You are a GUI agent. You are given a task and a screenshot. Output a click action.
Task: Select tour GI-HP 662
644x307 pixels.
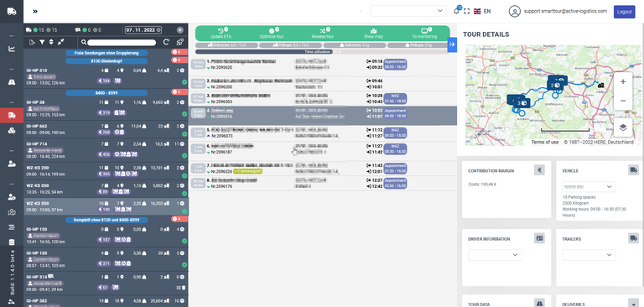click(x=106, y=129)
